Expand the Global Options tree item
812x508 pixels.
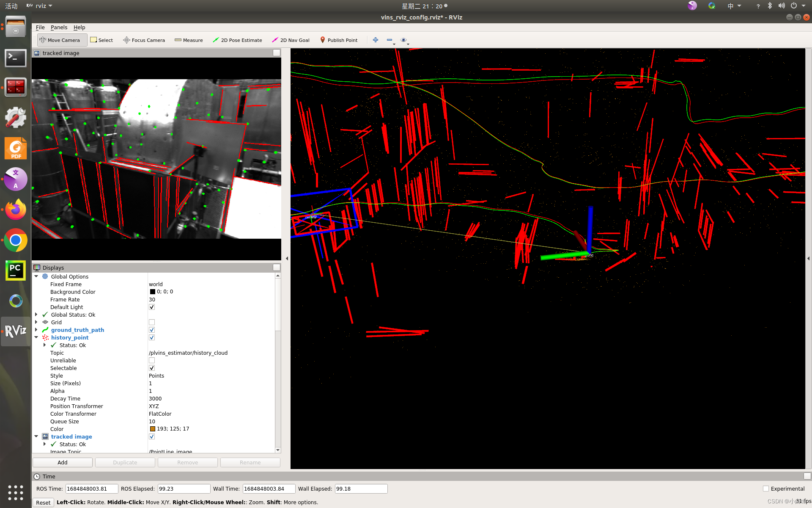point(37,276)
